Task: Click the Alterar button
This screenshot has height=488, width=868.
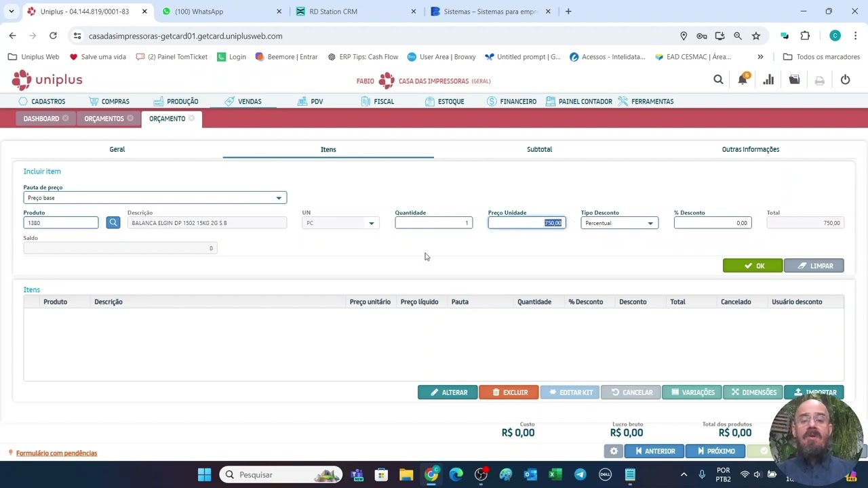Action: (448, 392)
